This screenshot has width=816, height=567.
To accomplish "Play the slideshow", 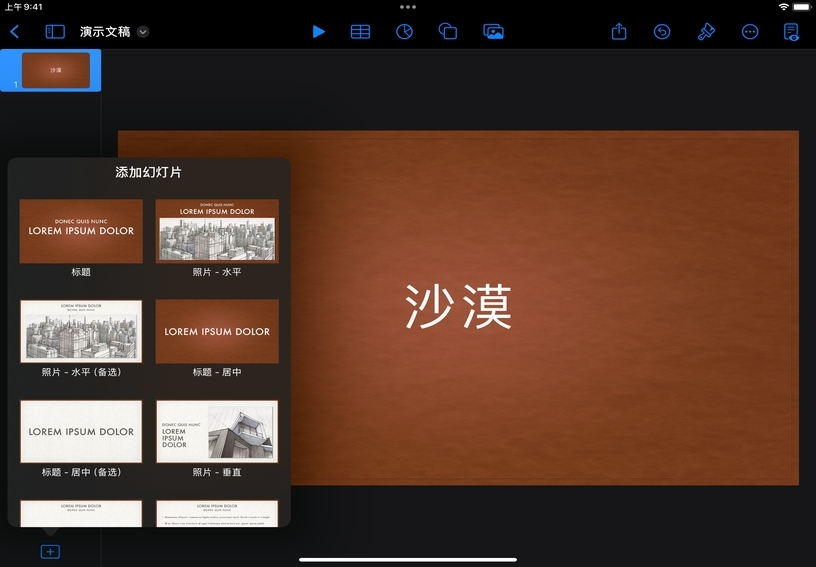I will 318,32.
